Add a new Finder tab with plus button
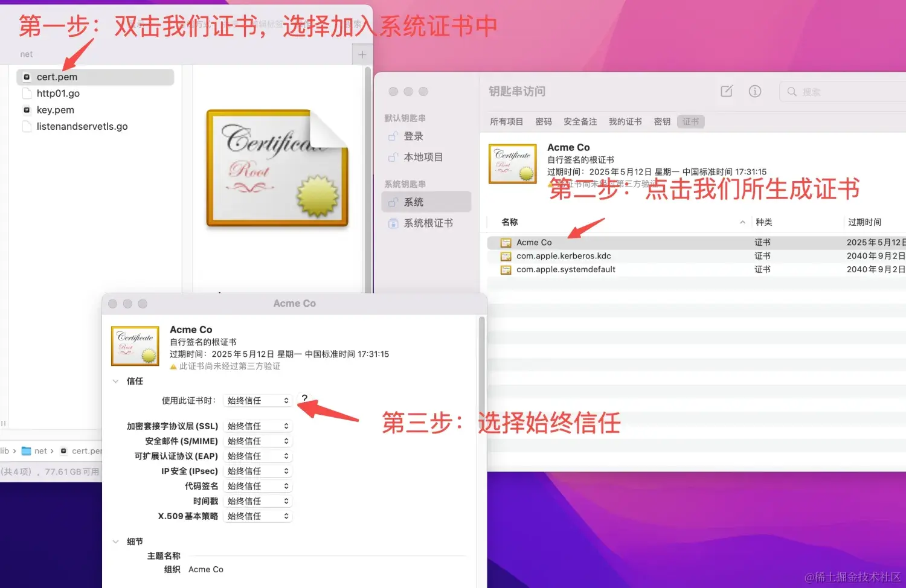906x588 pixels. (x=362, y=54)
